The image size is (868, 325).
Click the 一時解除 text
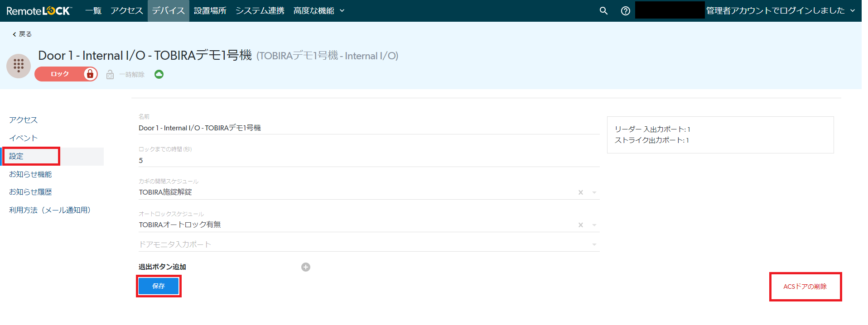132,75
